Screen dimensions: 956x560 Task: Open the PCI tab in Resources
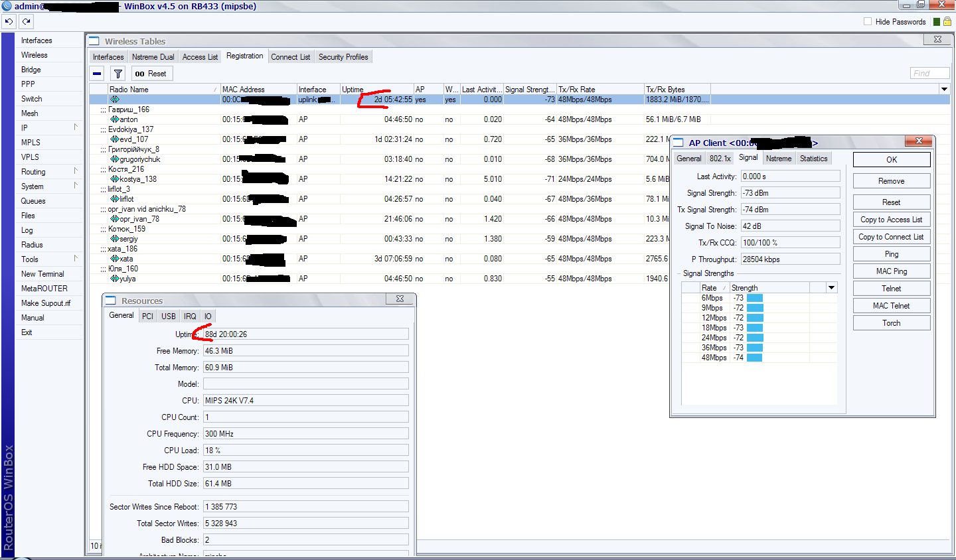(147, 316)
